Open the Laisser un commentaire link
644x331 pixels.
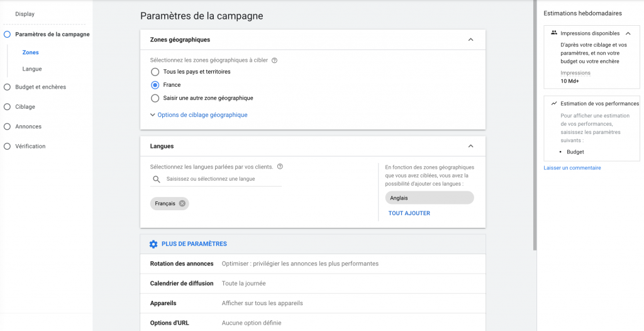[572, 168]
